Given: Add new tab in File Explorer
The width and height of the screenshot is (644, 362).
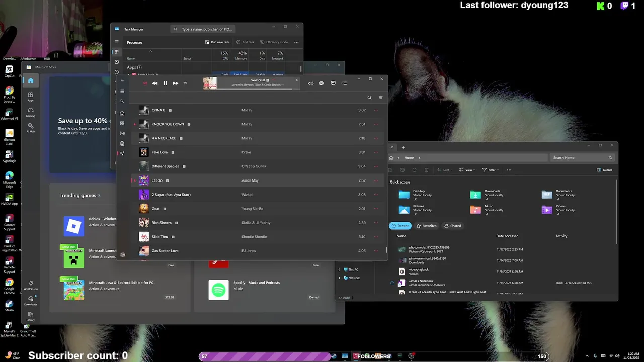Looking at the screenshot, I should point(403,147).
